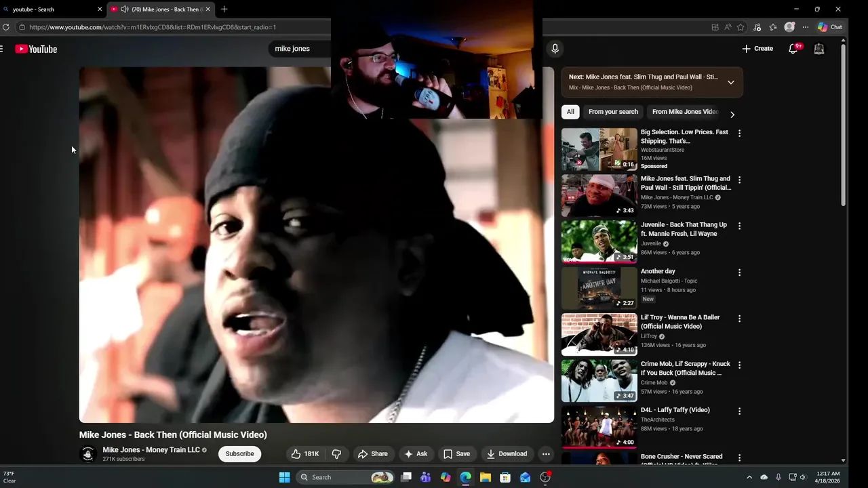Show hidden system tray icons chevron
The width and height of the screenshot is (868, 488).
(x=749, y=477)
